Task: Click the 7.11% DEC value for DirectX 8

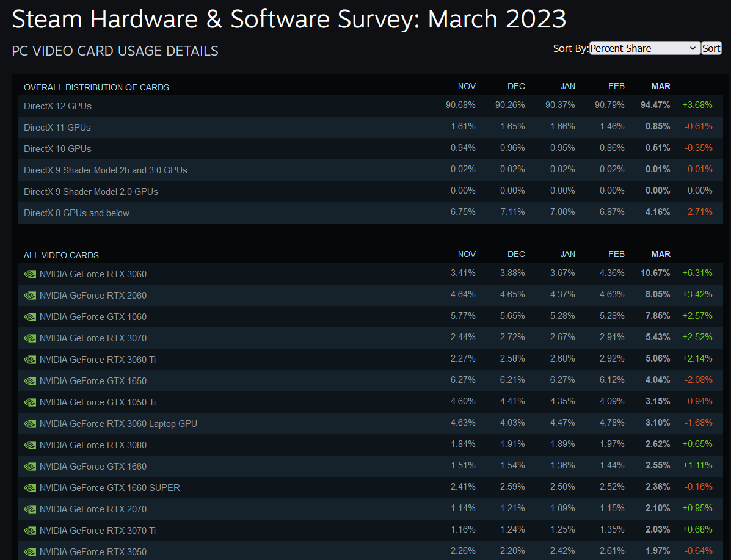Action: click(513, 212)
